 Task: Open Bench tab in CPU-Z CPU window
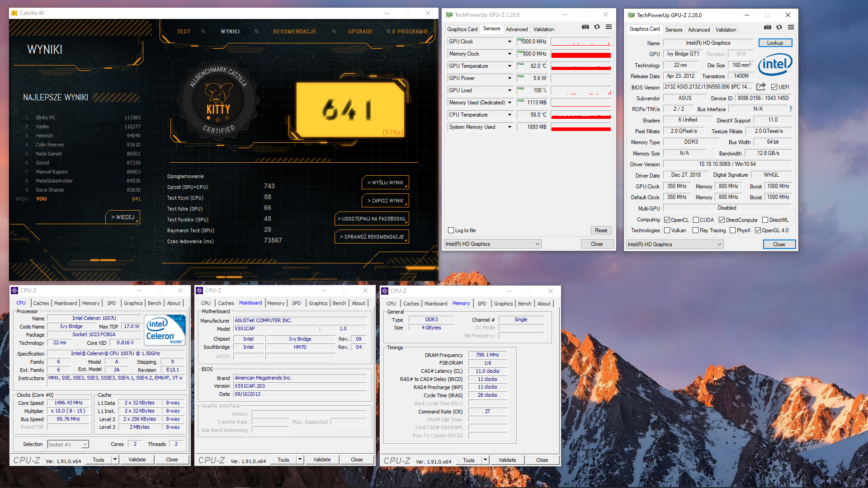tap(154, 303)
